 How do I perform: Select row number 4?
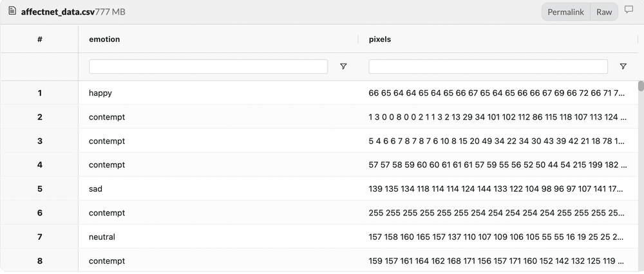[x=40, y=165]
